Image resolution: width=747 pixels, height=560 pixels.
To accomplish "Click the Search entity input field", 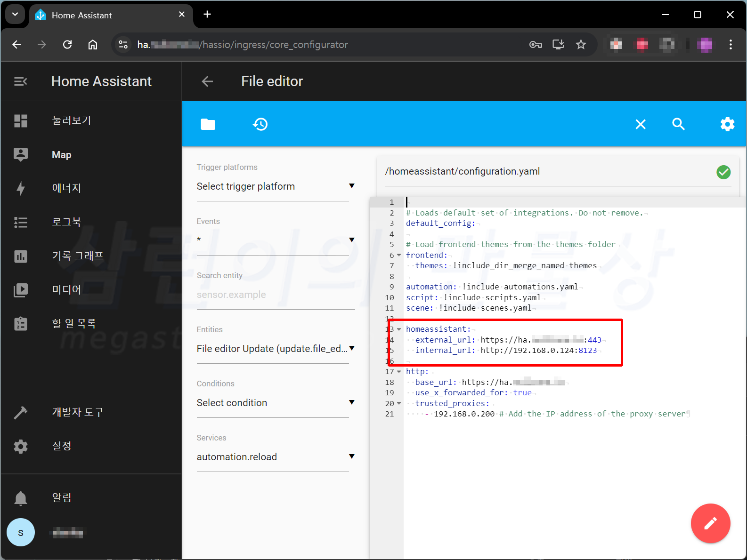I will click(276, 295).
